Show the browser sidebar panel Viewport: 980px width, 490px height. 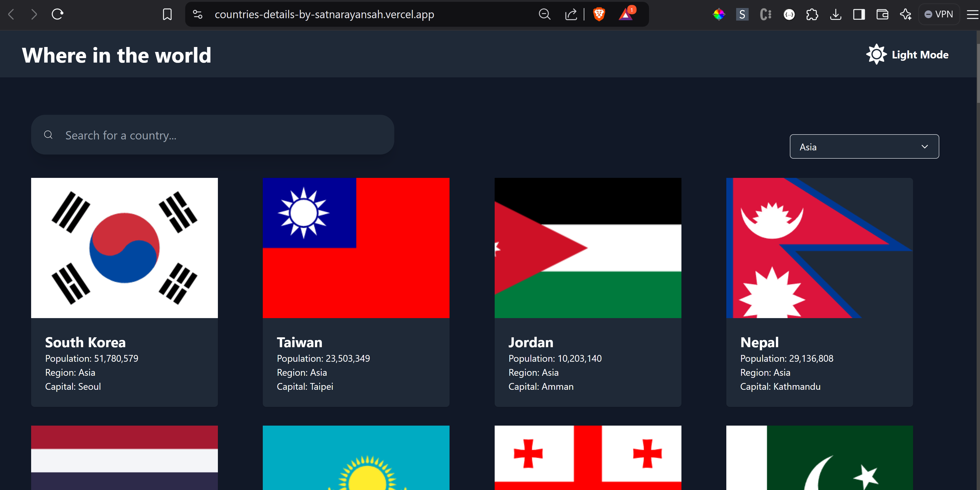coord(859,14)
